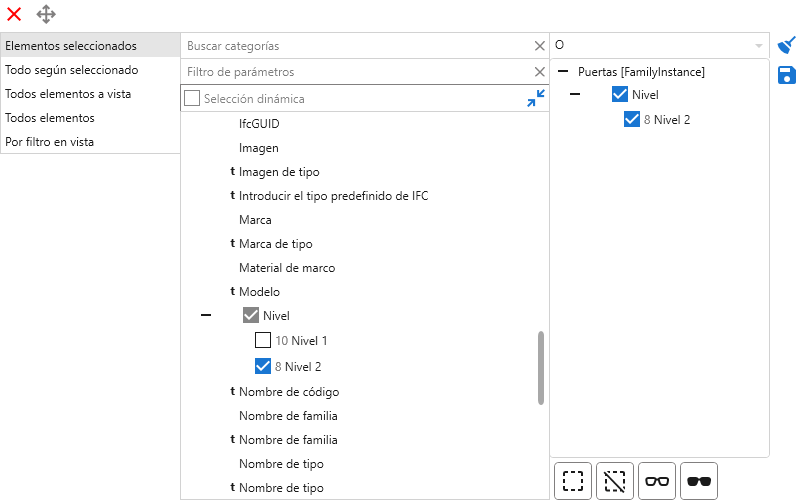The width and height of the screenshot is (800, 500).
Task: Enable the Selección dinámica checkbox
Action: coord(192,98)
